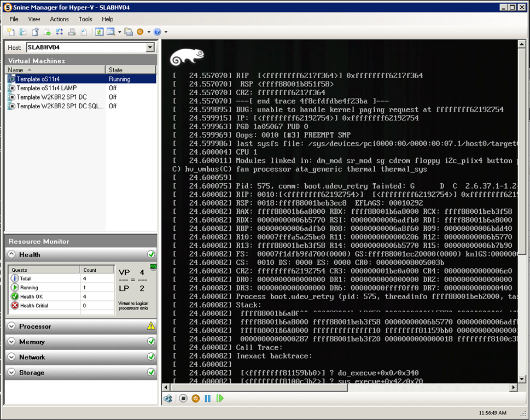
Task: Open dropdown arrow next to power icon
Action: point(148,32)
